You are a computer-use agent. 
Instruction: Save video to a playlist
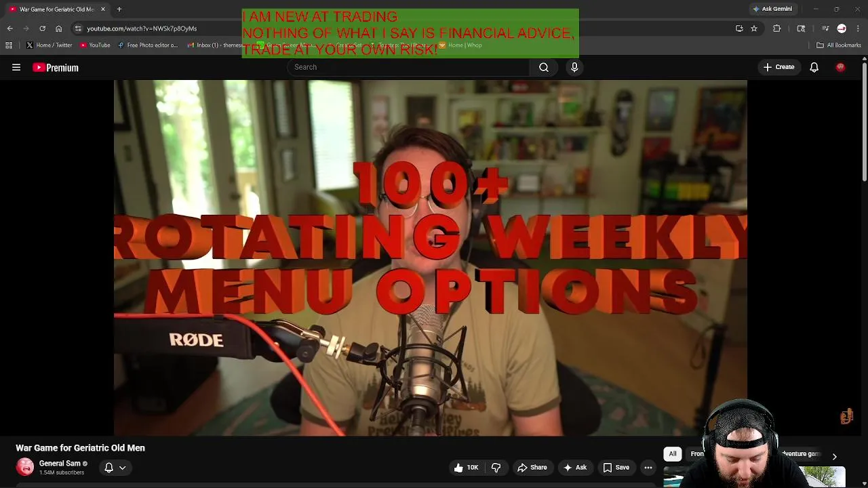point(616,467)
